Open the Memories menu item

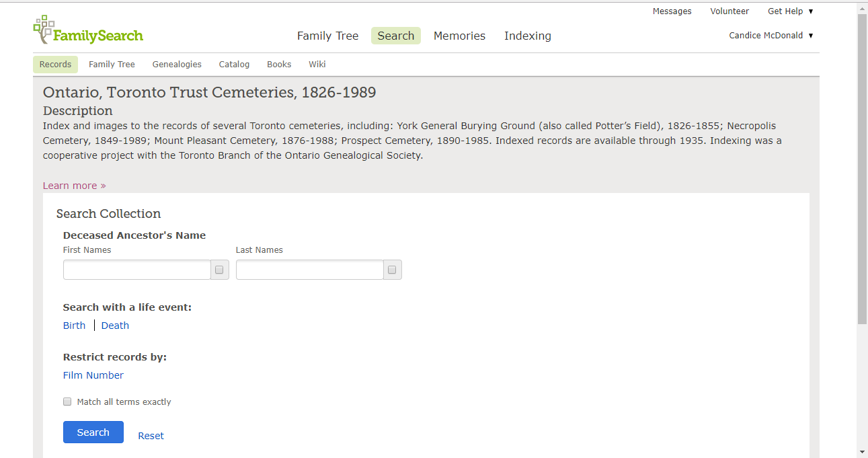point(459,36)
